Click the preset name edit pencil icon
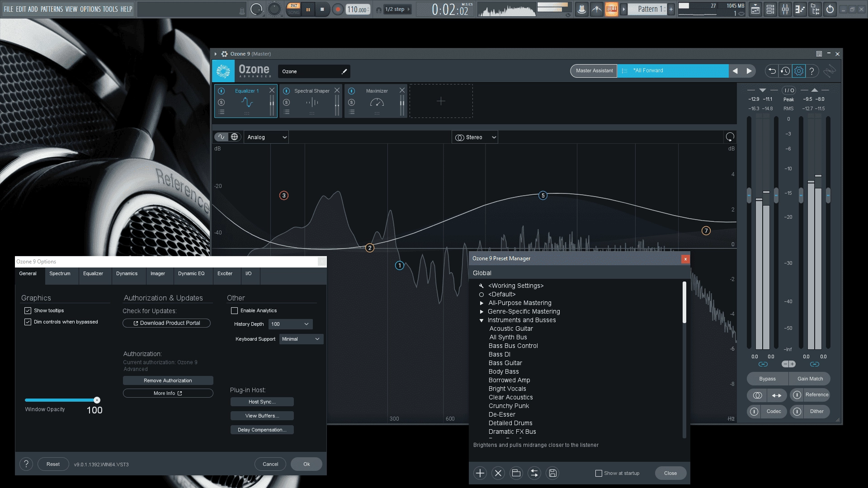The height and width of the screenshot is (488, 868). (x=344, y=71)
